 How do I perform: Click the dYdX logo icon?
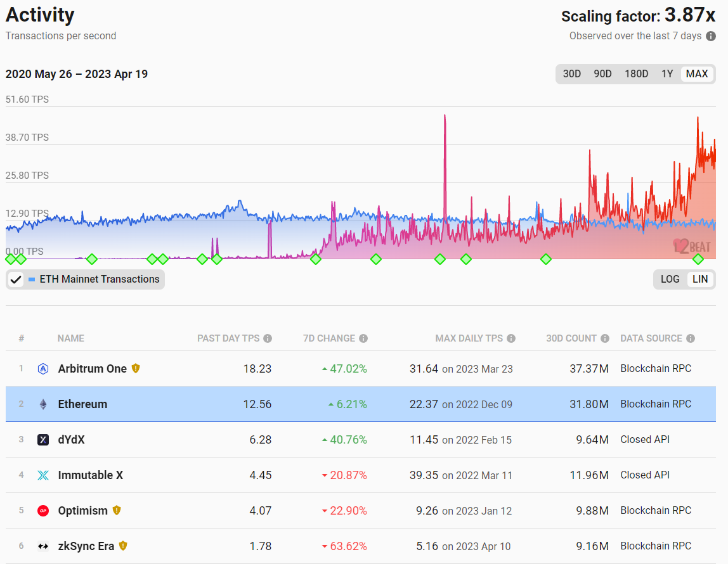42,439
